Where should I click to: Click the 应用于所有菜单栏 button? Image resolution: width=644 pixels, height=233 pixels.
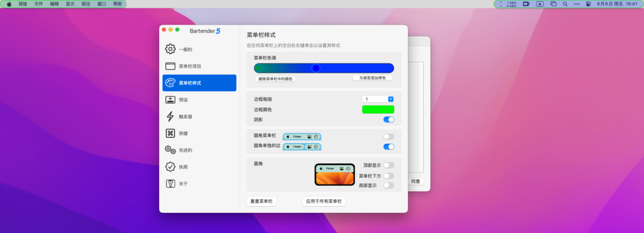(324, 202)
